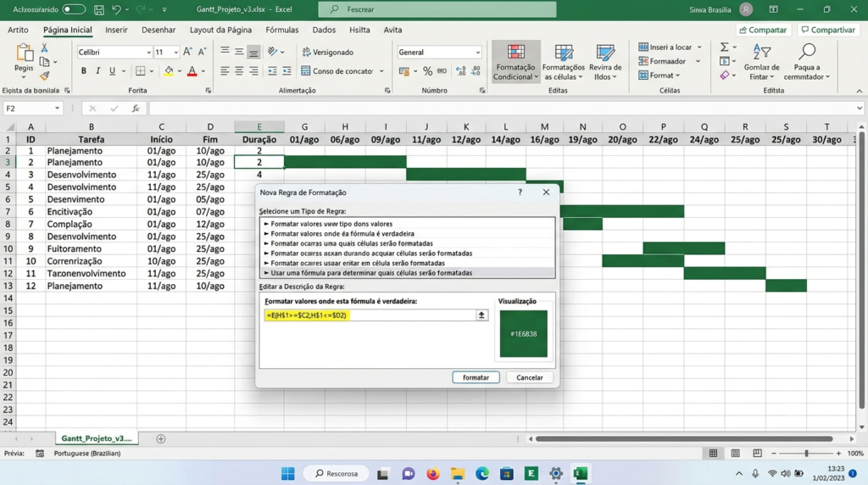Switch to Normal view icon
This screenshot has width=868, height=485.
713,453
